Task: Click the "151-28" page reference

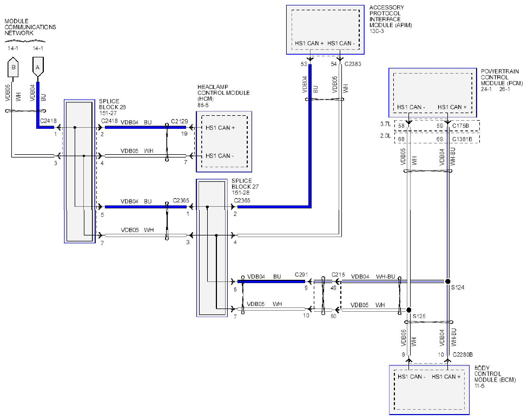Action: [x=240, y=193]
